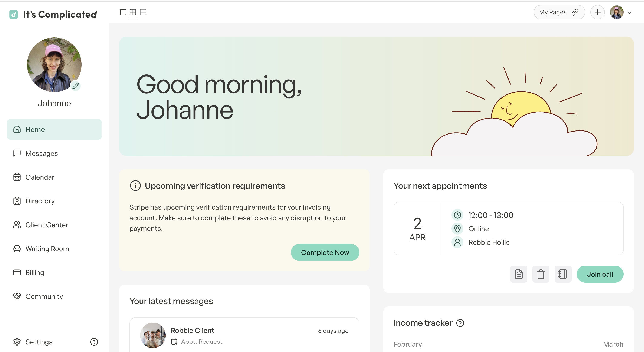The width and height of the screenshot is (644, 352).
Task: Switch to the Home tab
Action: [35, 129]
